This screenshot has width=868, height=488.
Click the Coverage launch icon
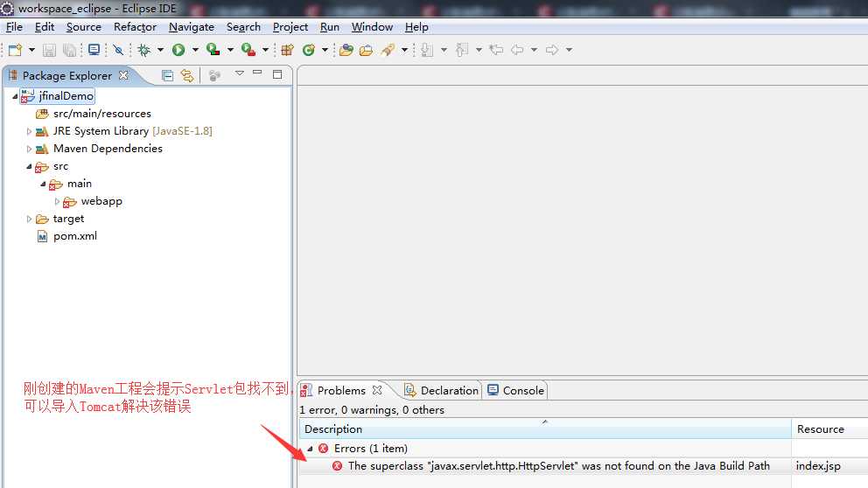coord(213,50)
